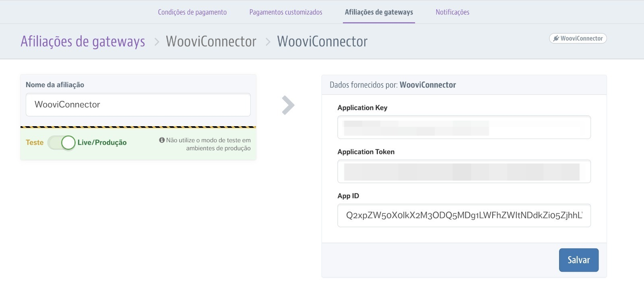The height and width of the screenshot is (297, 644).
Task: Click the 'App ID' label
Action: pos(348,196)
